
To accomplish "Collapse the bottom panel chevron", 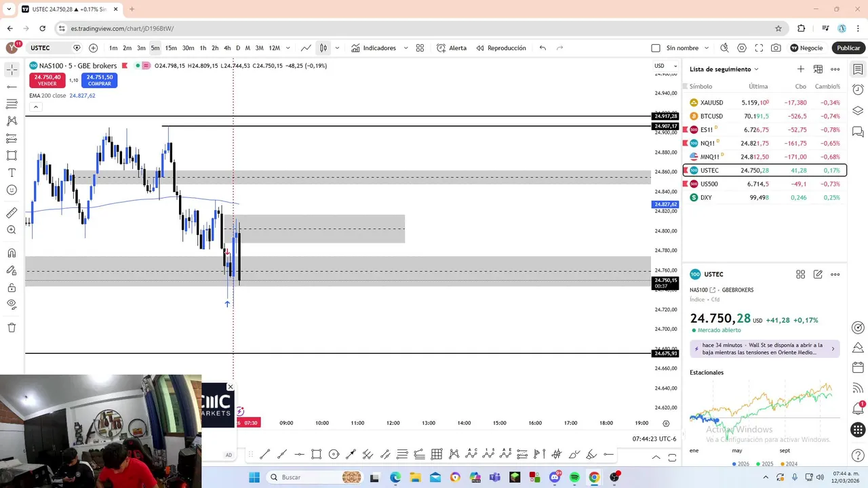I will coord(656,457).
